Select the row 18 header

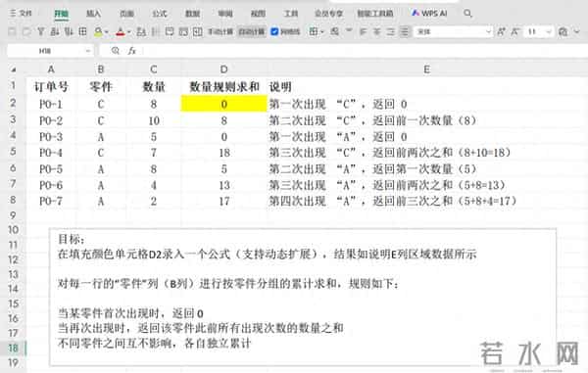click(13, 348)
